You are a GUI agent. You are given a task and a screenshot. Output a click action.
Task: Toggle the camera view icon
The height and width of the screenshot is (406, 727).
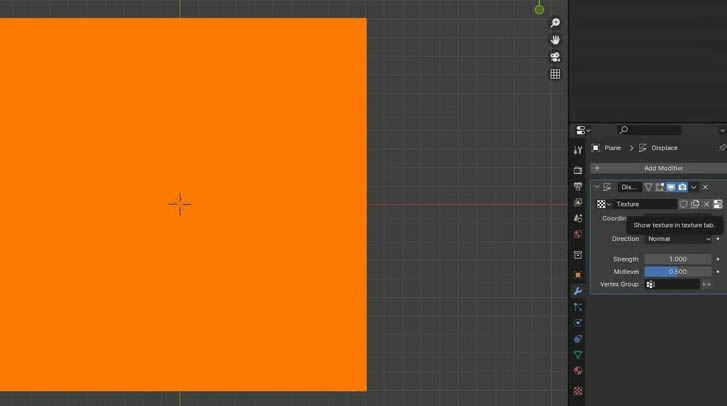point(555,57)
